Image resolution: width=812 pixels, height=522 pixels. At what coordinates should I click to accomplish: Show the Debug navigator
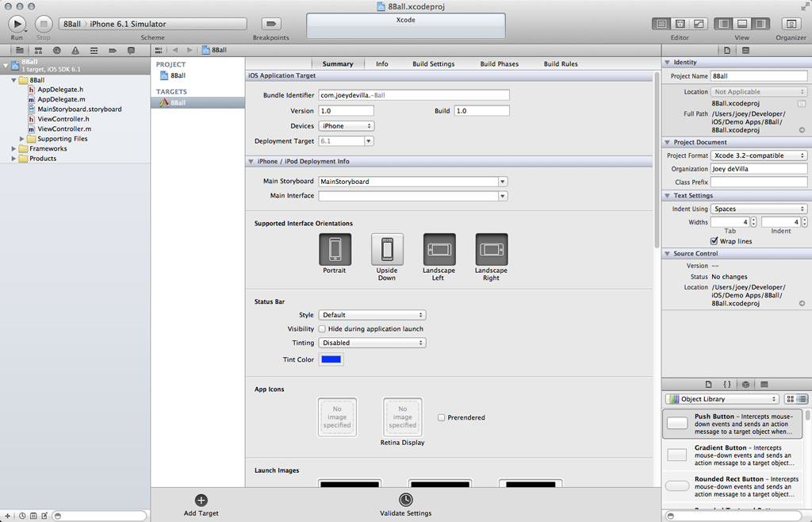[94, 50]
